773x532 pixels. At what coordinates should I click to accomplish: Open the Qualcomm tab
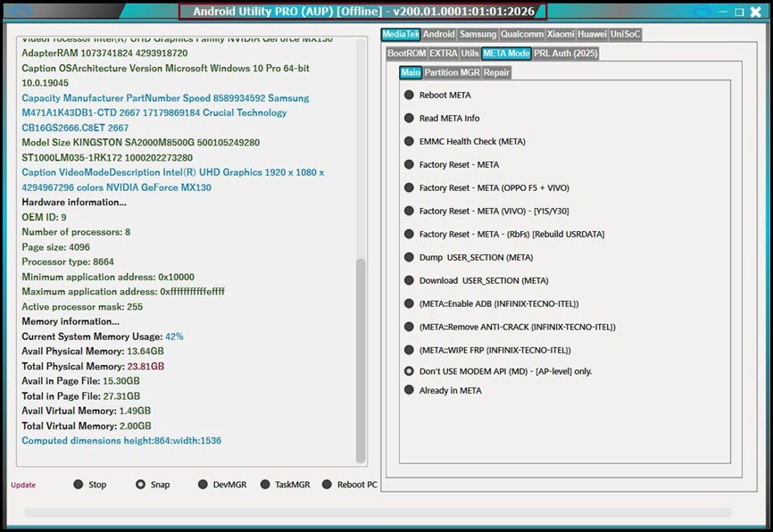(522, 34)
